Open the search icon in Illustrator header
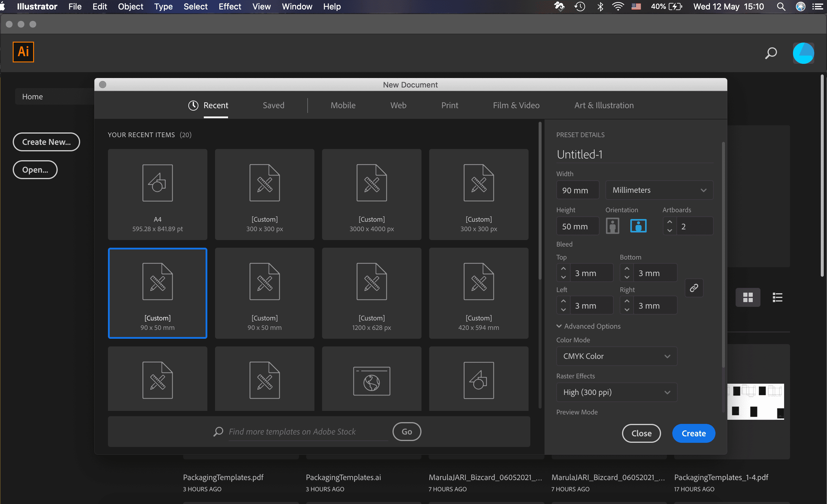 pos(771,53)
